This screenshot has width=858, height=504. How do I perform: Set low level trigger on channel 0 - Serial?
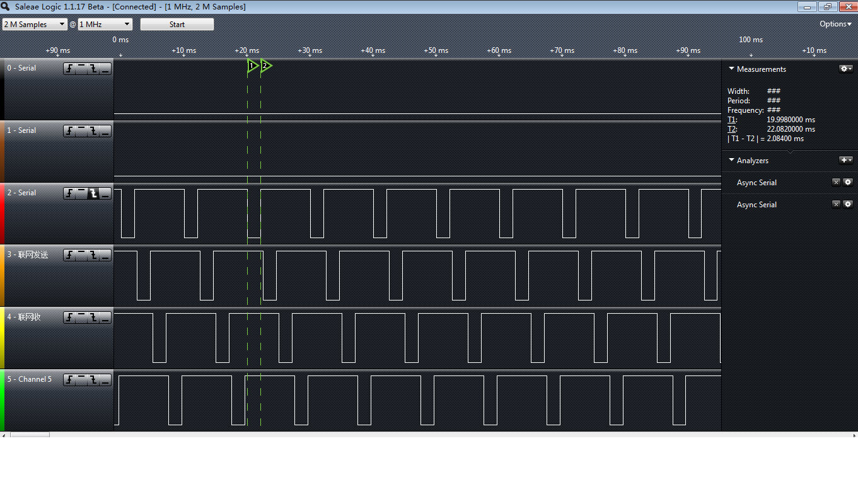(x=105, y=69)
